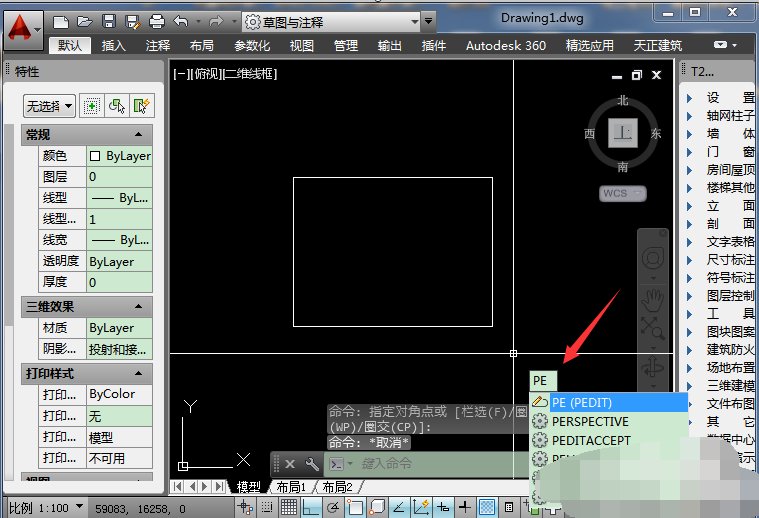Open the 无选择 selection dropdown

pyautogui.click(x=50, y=106)
